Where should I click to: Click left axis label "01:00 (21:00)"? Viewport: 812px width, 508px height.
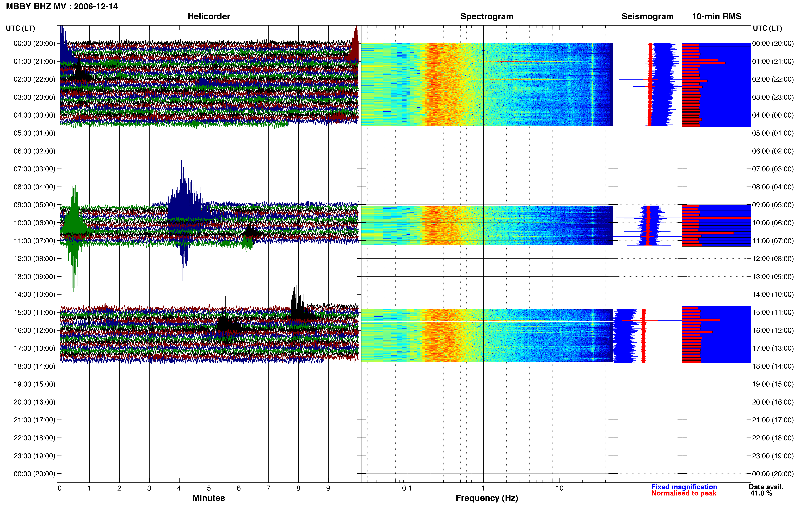[x=34, y=62]
